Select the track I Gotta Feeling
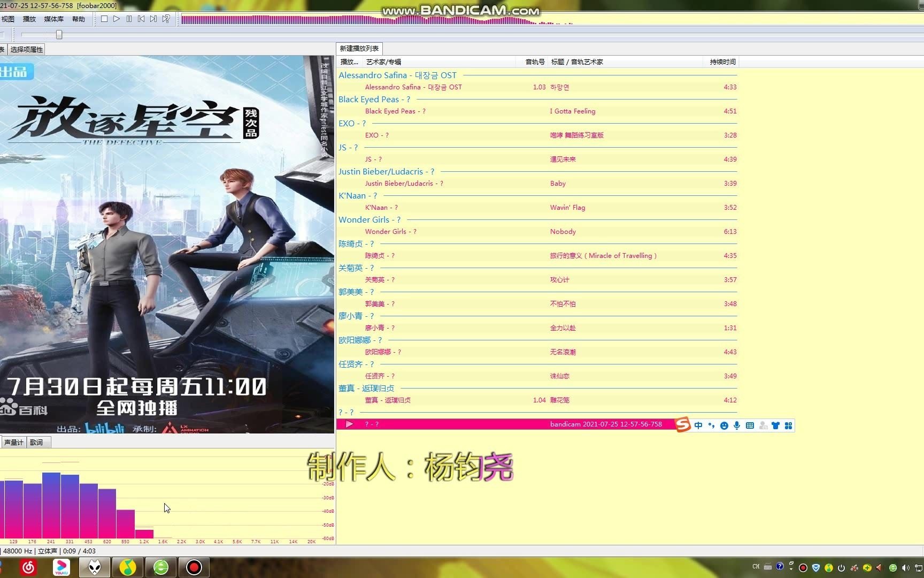924x578 pixels. tap(537, 111)
